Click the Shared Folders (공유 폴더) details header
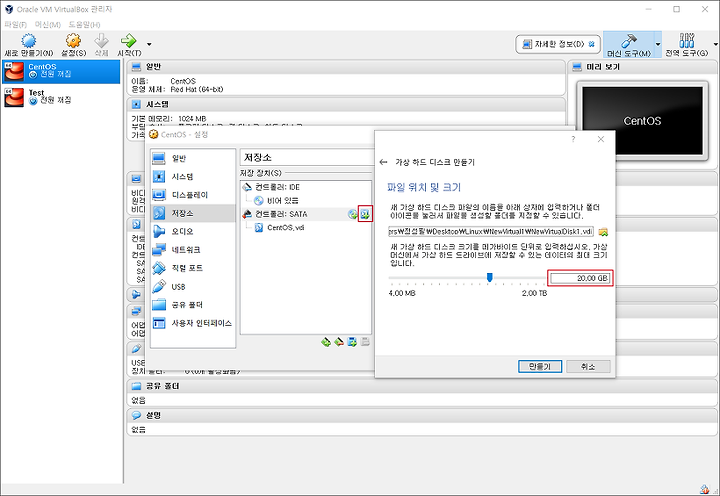Viewport: 720px width, 496px height. tap(421, 386)
